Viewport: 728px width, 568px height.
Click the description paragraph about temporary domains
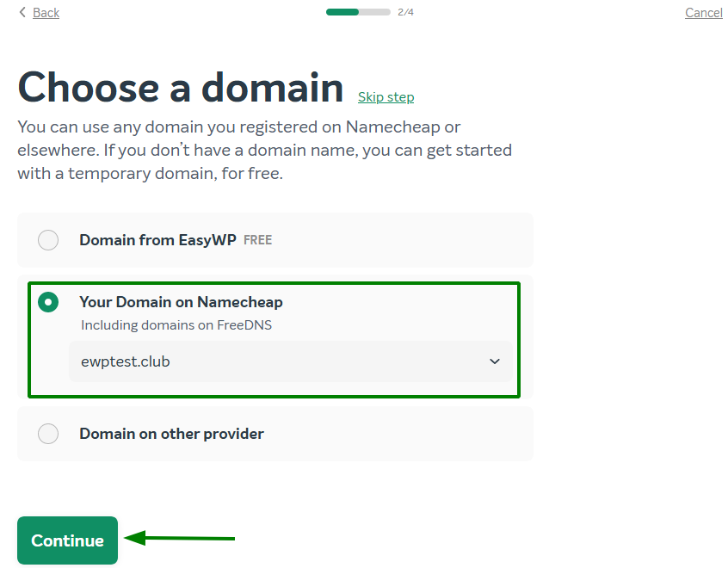264,151
